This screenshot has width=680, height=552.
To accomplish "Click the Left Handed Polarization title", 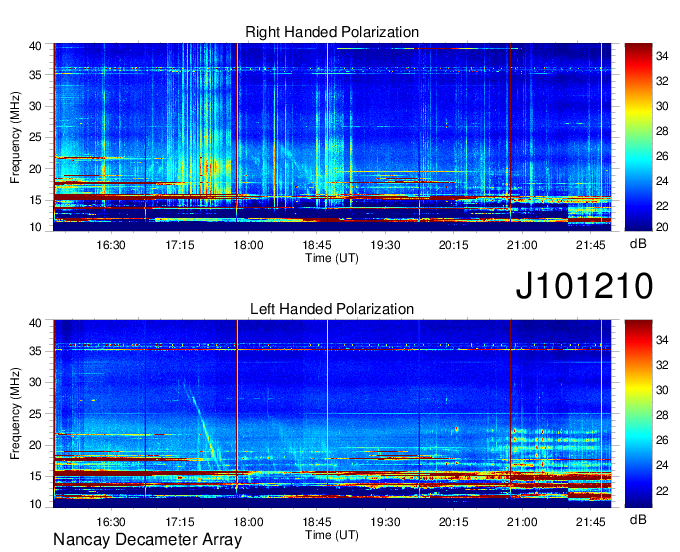I will 332,309.
